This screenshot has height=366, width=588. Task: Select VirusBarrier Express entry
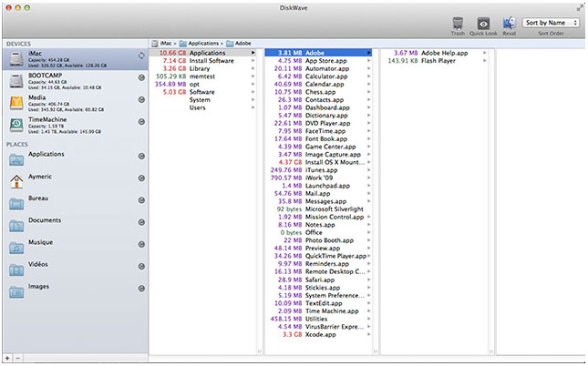click(318, 327)
